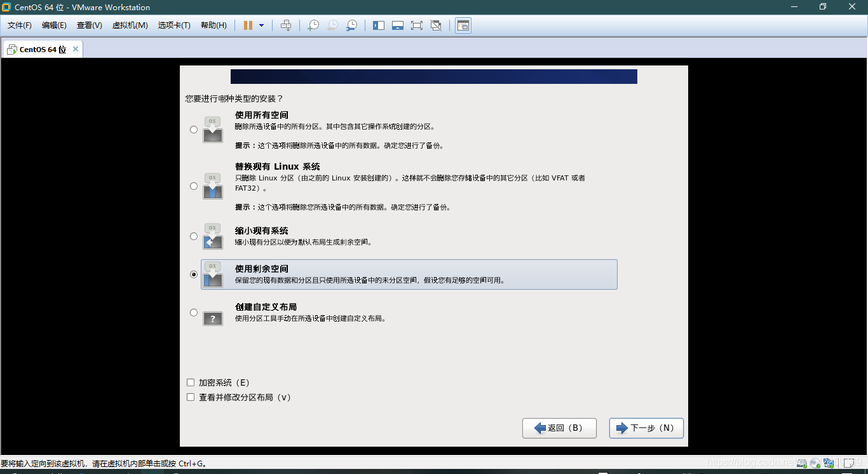Click the 缩小现有分区 description text
868x474 pixels.
tap(304, 242)
